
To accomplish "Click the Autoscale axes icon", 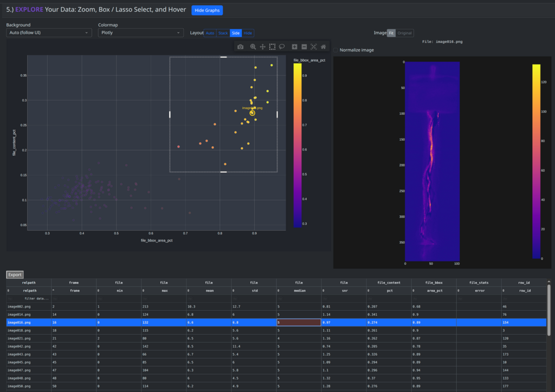I will (x=314, y=47).
